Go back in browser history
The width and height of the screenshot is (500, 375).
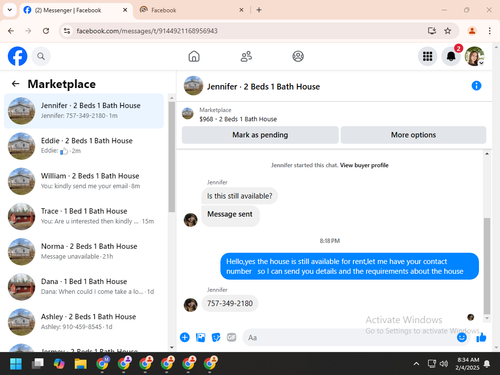11,31
